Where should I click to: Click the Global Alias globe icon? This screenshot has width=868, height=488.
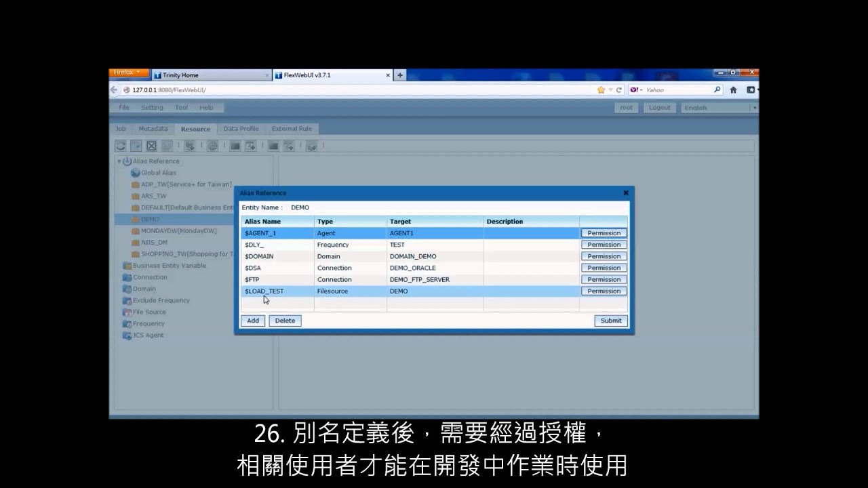pyautogui.click(x=136, y=173)
